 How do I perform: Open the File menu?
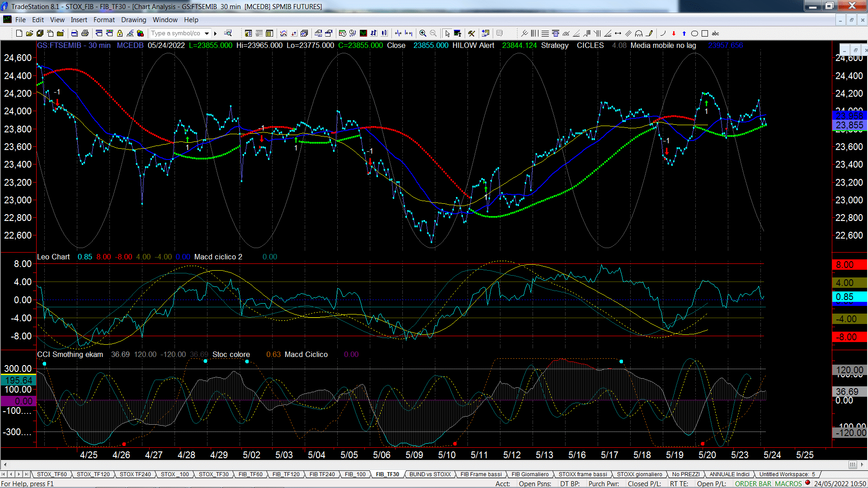20,20
